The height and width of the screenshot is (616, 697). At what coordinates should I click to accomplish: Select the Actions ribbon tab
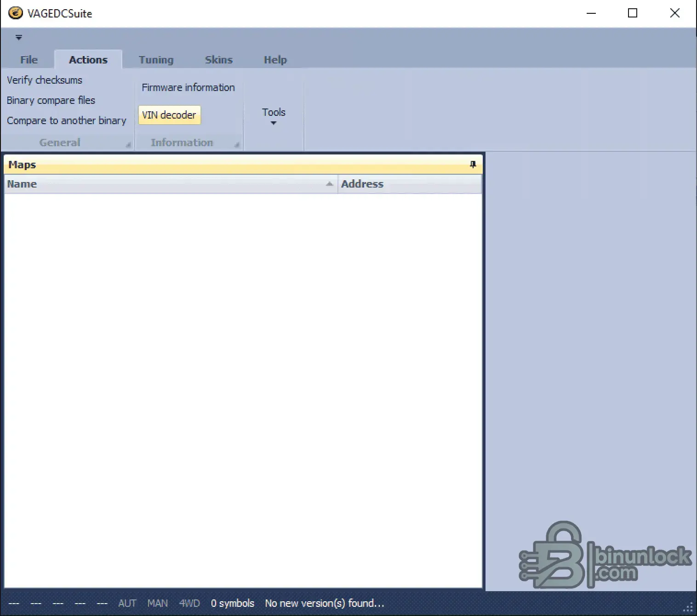click(x=88, y=60)
